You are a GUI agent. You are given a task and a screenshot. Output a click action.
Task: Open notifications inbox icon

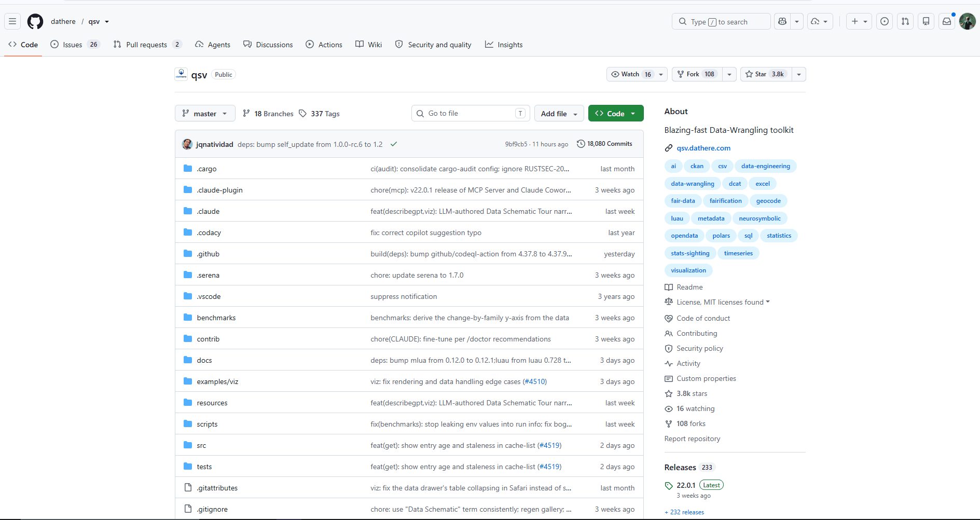947,21
